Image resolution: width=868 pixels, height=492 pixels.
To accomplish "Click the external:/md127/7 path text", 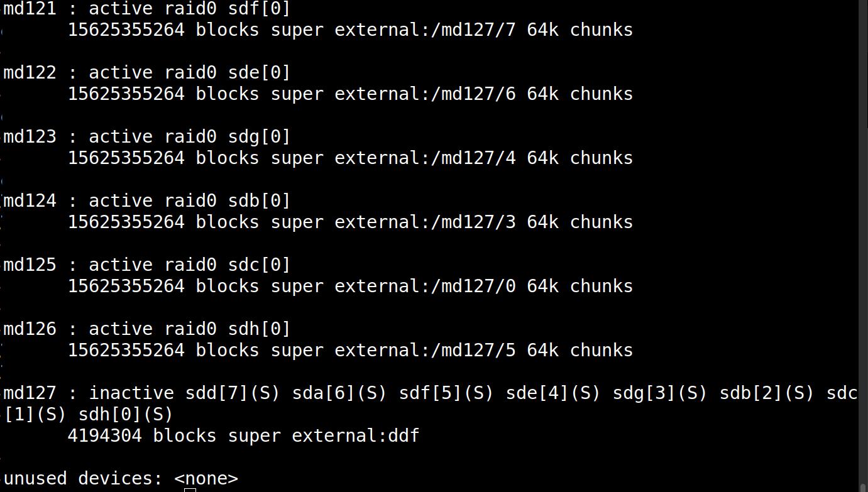I will [425, 30].
